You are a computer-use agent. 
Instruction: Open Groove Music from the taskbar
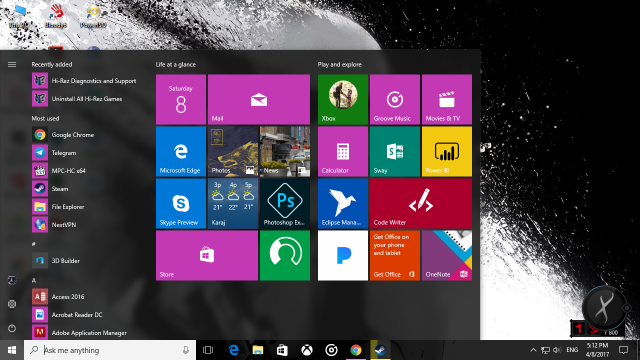[331, 350]
